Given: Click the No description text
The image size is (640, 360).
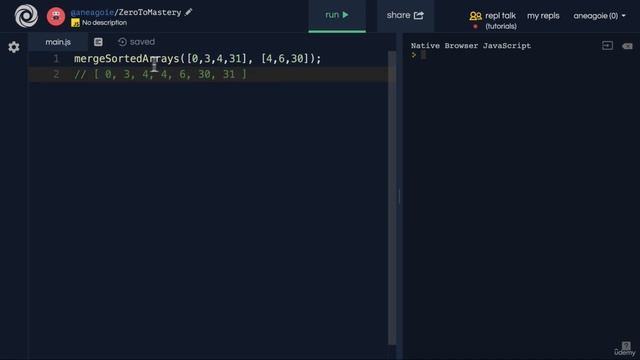Looking at the screenshot, I should [104, 23].
